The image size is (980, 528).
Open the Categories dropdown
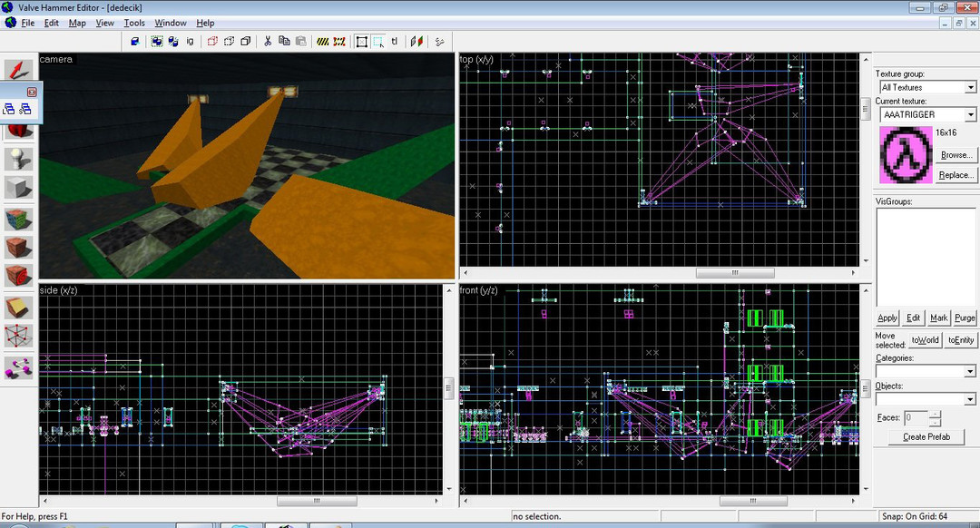click(x=970, y=371)
